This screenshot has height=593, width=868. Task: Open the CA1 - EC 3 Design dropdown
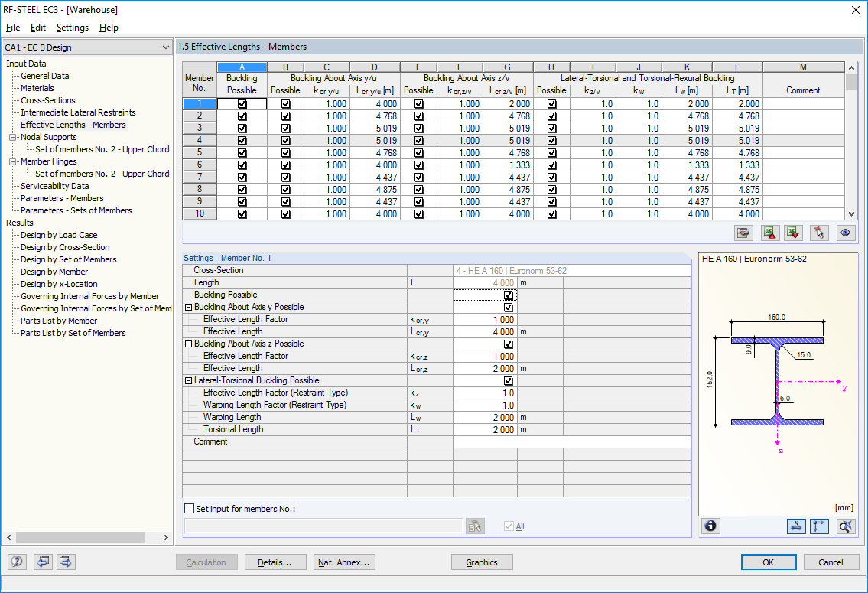[x=88, y=47]
